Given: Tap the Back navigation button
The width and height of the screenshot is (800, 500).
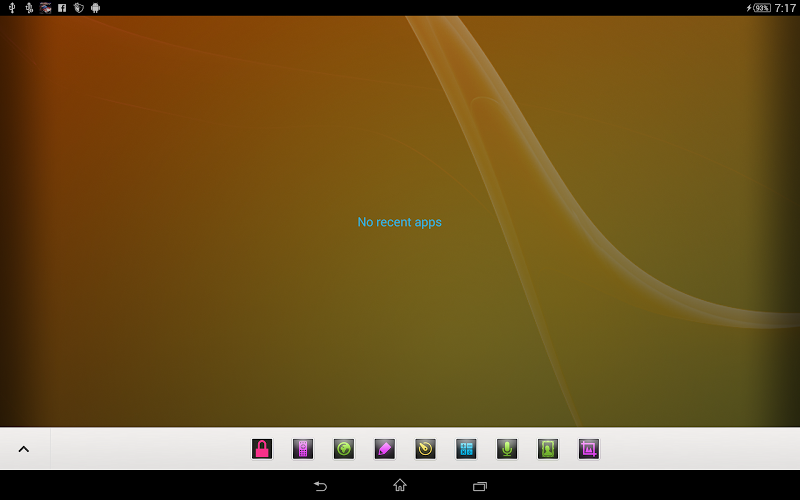Looking at the screenshot, I should click(x=320, y=486).
